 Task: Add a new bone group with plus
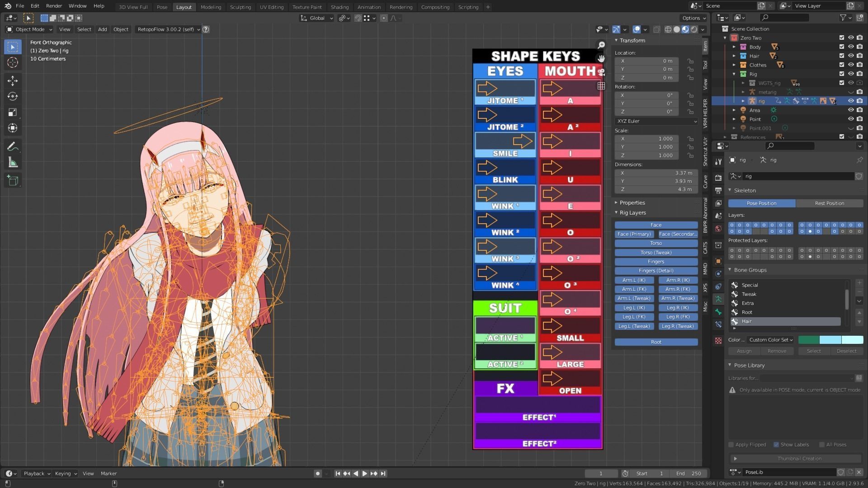[x=859, y=283]
